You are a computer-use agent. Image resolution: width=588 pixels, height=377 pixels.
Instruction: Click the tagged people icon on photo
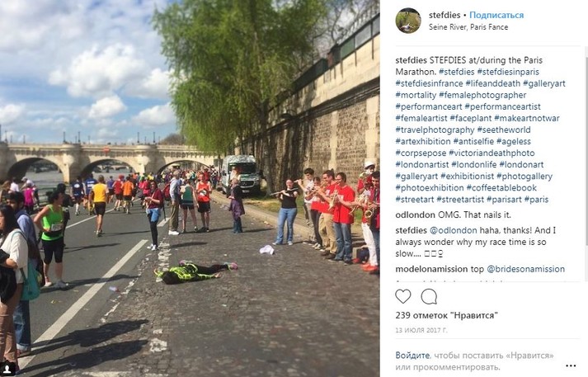(x=7, y=369)
